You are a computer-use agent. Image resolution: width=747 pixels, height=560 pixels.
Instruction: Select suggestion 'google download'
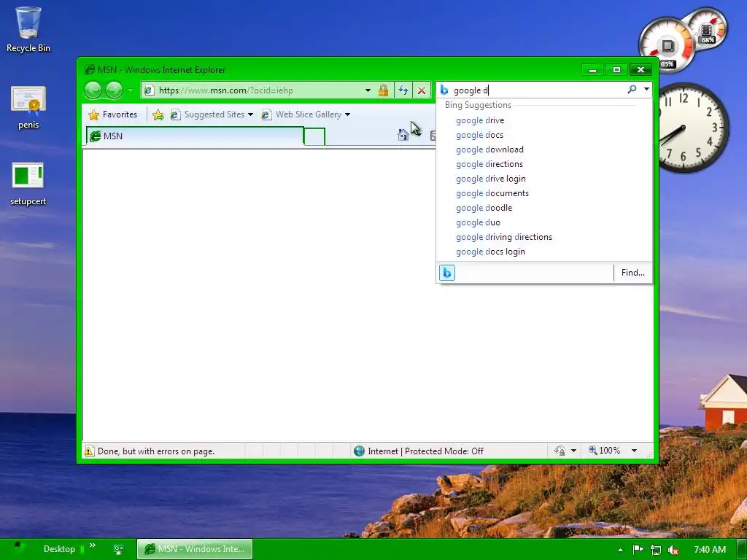coord(489,149)
